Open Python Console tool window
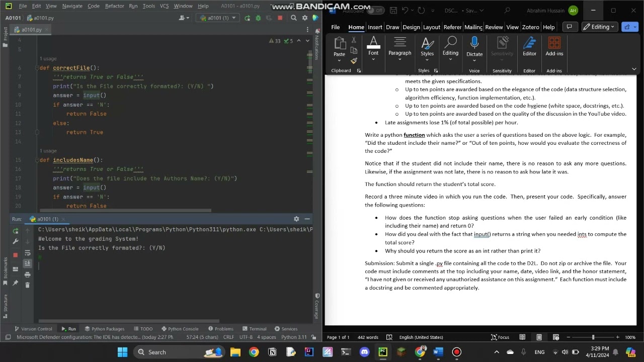The height and width of the screenshot is (362, 644). click(180, 329)
